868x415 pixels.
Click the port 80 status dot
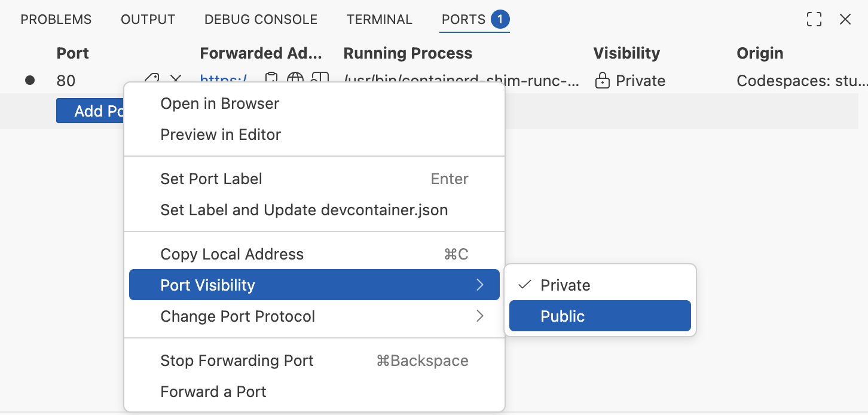30,80
